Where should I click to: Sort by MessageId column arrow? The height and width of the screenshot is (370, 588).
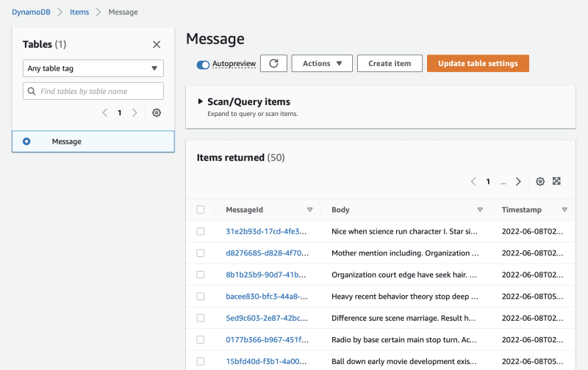pos(309,210)
